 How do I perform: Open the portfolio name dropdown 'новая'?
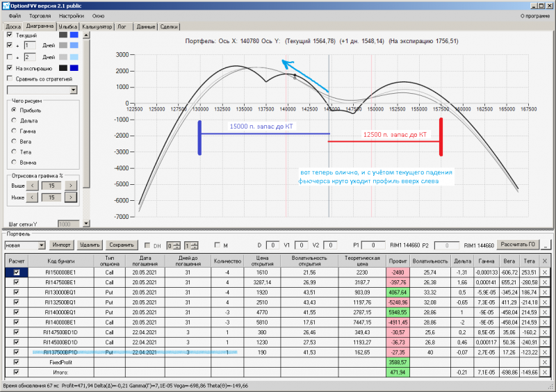click(x=42, y=245)
